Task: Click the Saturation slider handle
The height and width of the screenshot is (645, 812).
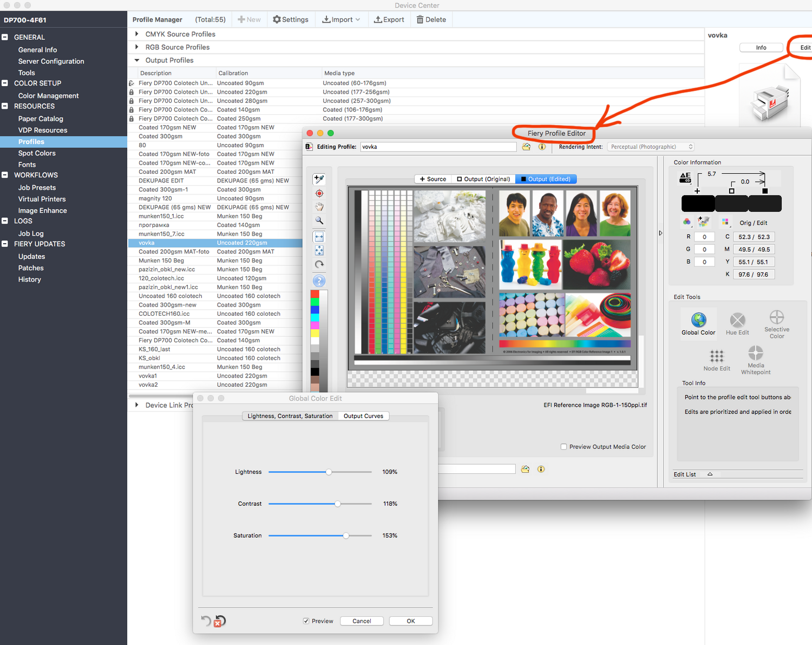Action: [x=346, y=536]
